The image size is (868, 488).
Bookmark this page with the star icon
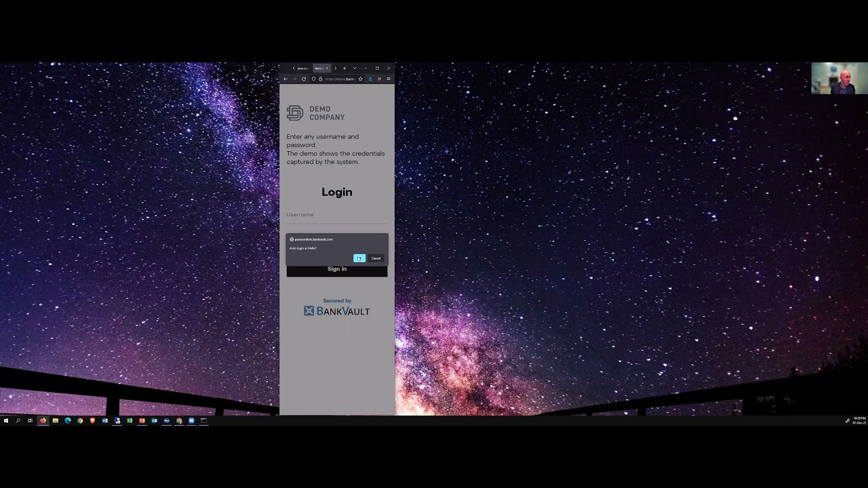point(360,79)
